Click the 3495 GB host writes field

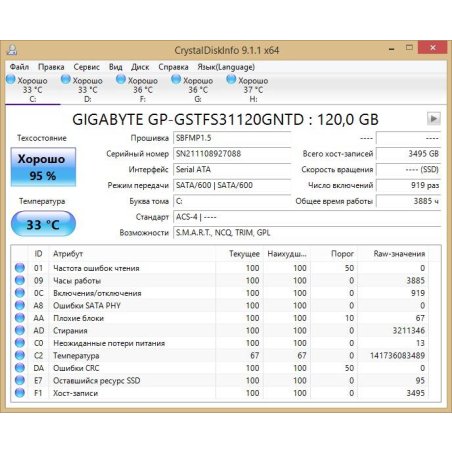pos(408,154)
